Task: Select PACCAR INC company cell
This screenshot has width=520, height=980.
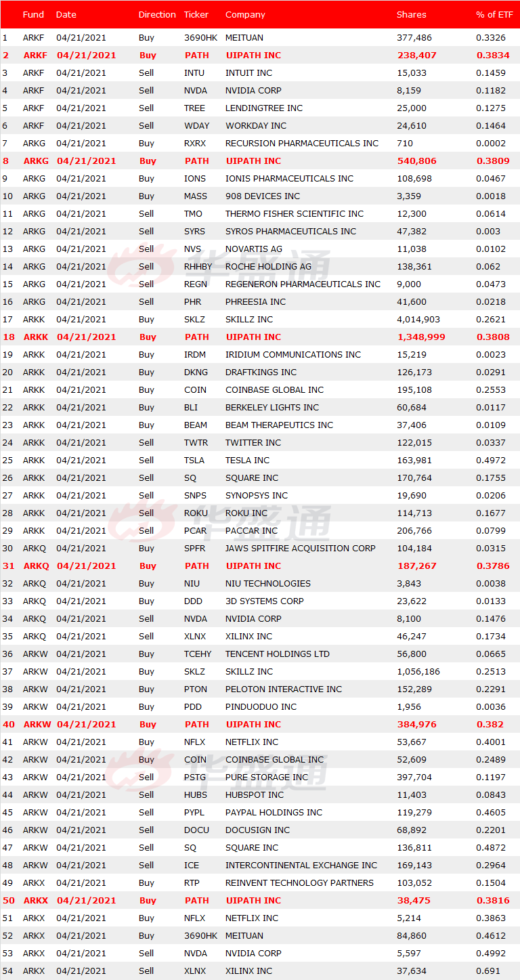Action: pyautogui.click(x=252, y=530)
